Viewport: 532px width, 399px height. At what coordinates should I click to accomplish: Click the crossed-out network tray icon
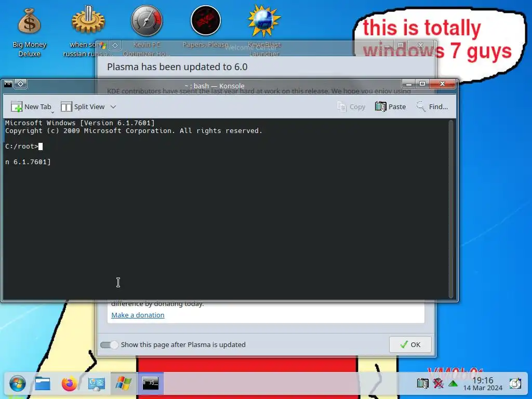[438, 383]
